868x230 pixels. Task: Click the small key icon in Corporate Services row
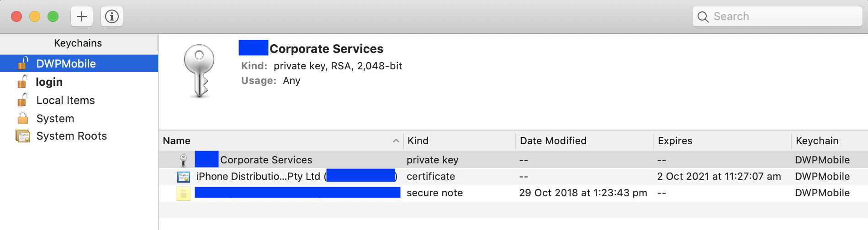184,160
